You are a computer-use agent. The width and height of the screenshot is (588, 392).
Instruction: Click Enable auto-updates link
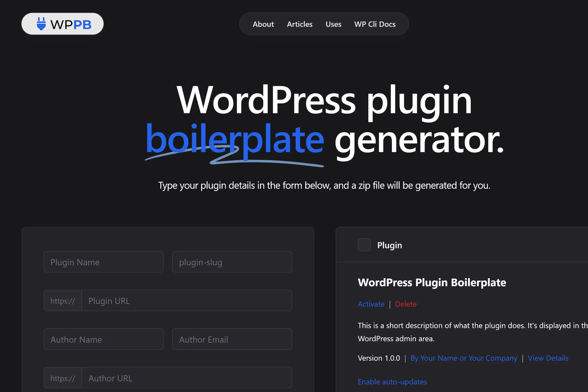pyautogui.click(x=392, y=382)
